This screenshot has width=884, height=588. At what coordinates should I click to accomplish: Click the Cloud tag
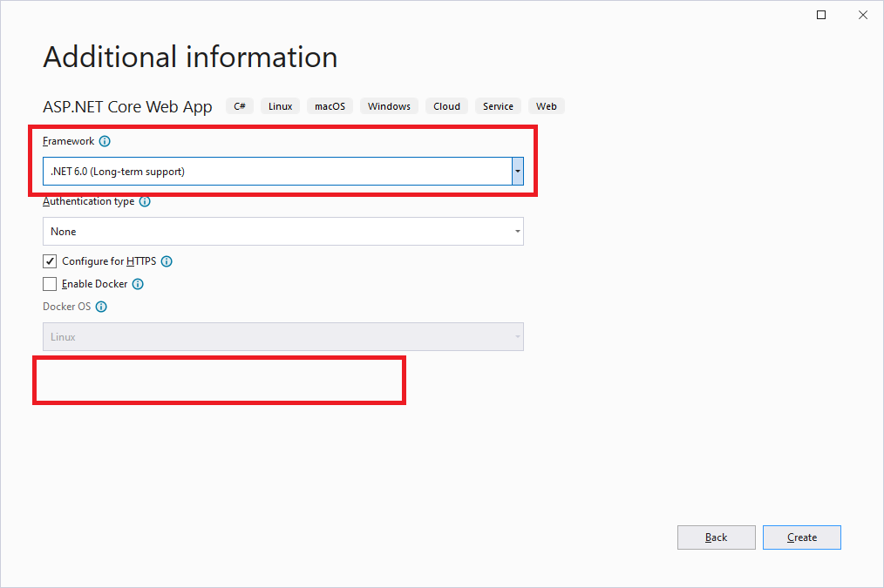point(445,105)
